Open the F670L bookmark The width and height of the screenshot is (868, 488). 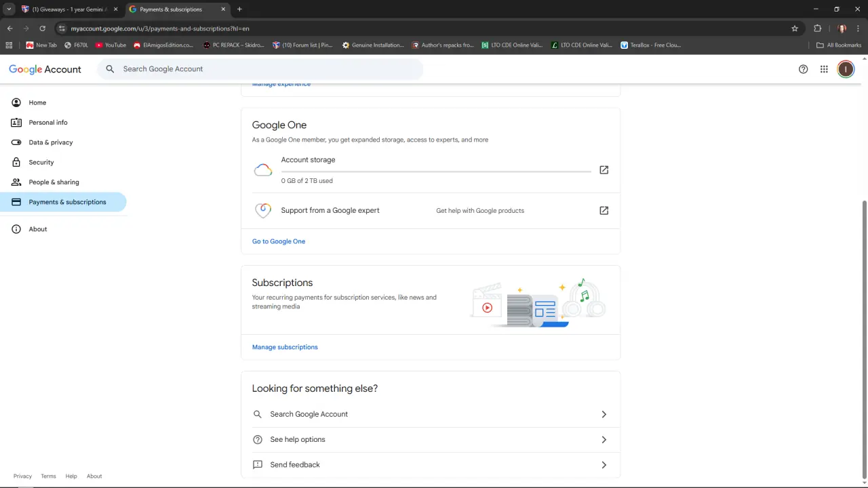pyautogui.click(x=77, y=45)
